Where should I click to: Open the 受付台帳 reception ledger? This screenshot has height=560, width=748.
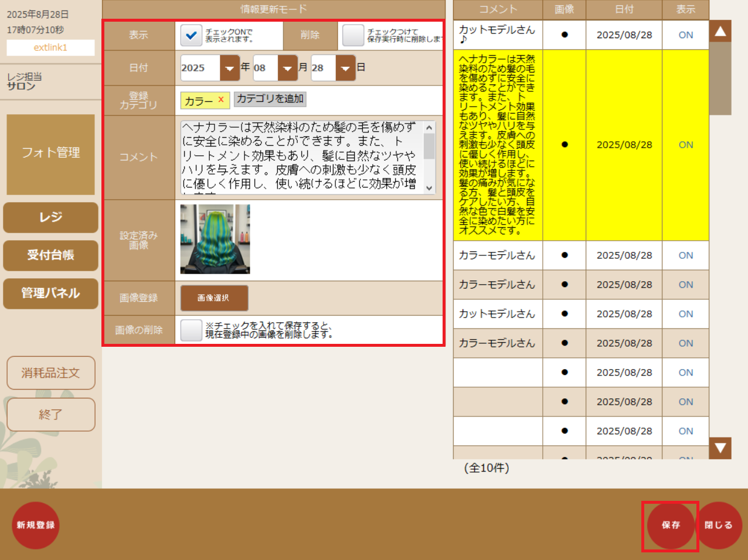point(50,255)
